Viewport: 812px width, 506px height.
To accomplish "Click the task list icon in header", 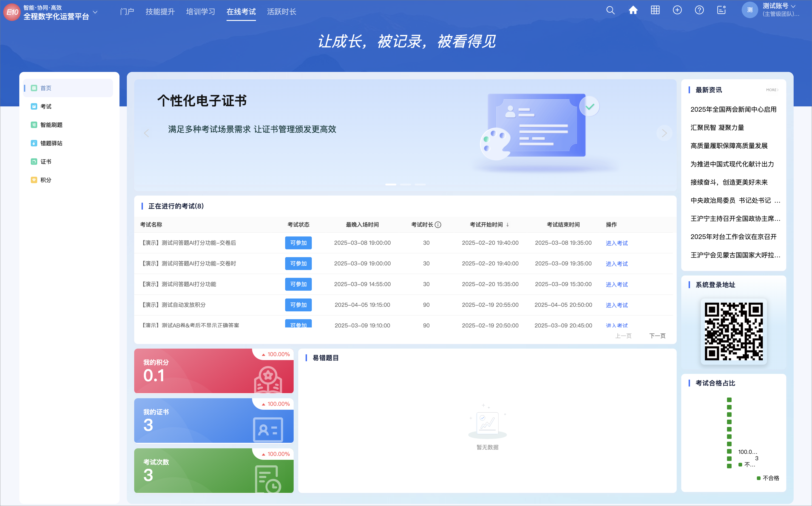I will point(721,10).
